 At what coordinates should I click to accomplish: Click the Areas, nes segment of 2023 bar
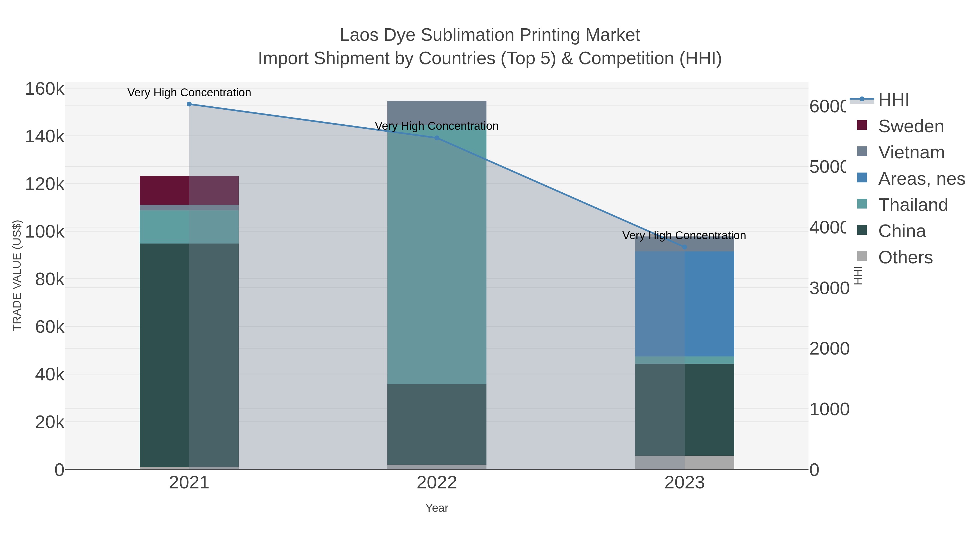[x=684, y=304]
